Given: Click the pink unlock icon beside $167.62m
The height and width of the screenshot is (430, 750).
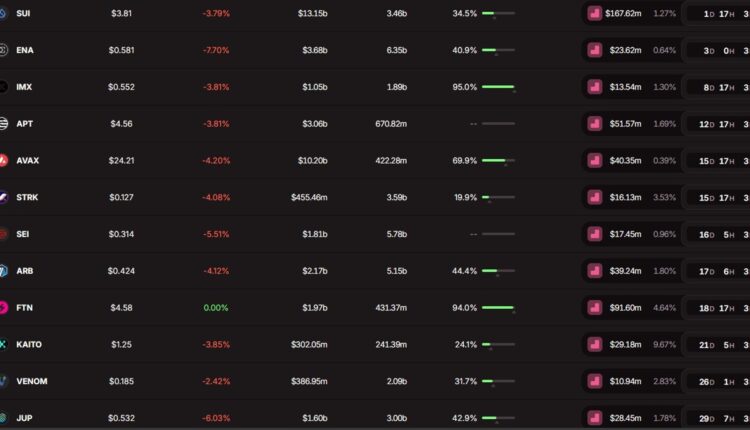Looking at the screenshot, I should pyautogui.click(x=595, y=14).
